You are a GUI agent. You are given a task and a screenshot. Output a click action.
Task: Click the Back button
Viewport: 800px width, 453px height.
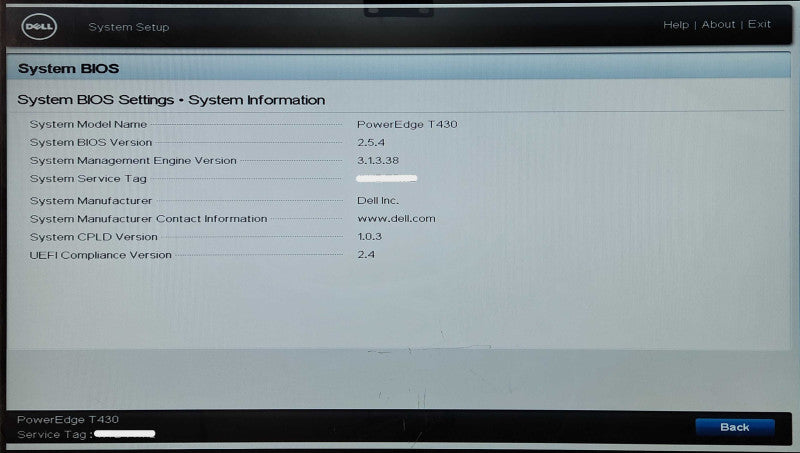(x=735, y=427)
